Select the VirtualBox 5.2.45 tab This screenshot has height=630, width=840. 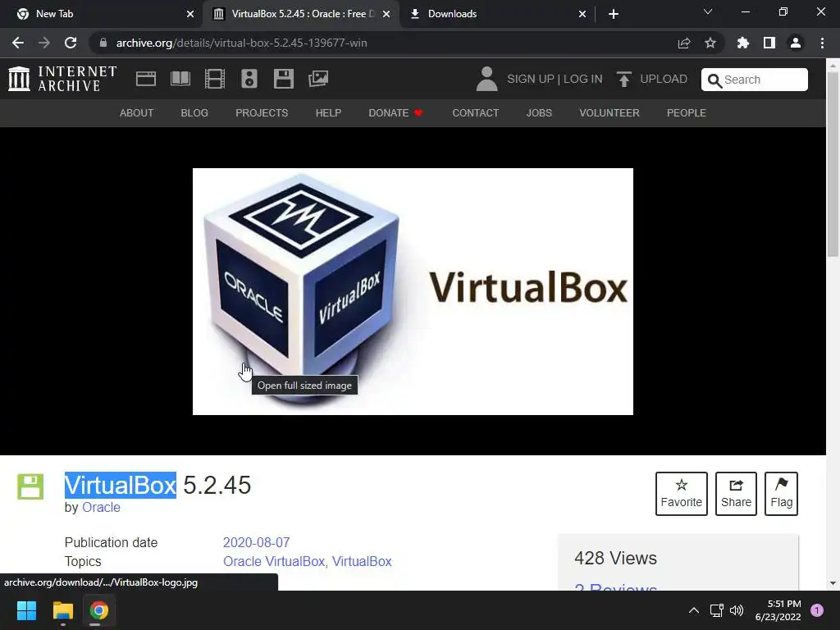click(300, 14)
